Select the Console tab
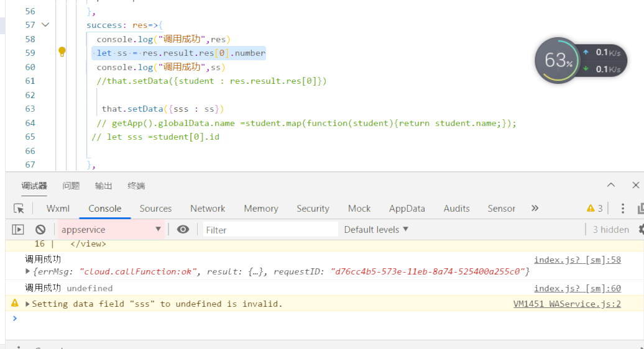This screenshot has height=349, width=644. click(x=104, y=209)
